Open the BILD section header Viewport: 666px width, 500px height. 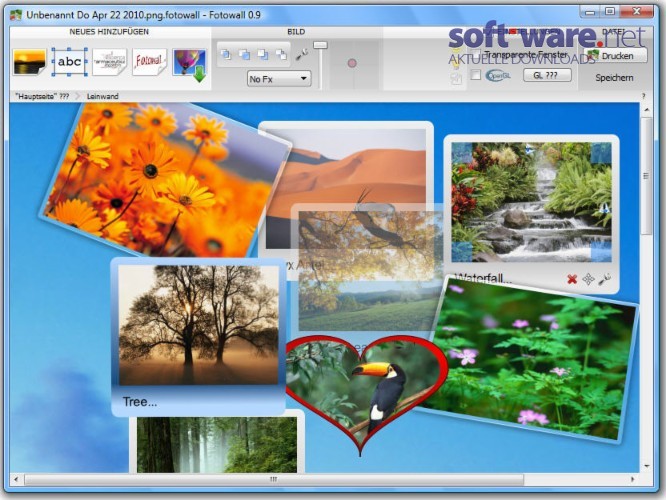pyautogui.click(x=296, y=32)
